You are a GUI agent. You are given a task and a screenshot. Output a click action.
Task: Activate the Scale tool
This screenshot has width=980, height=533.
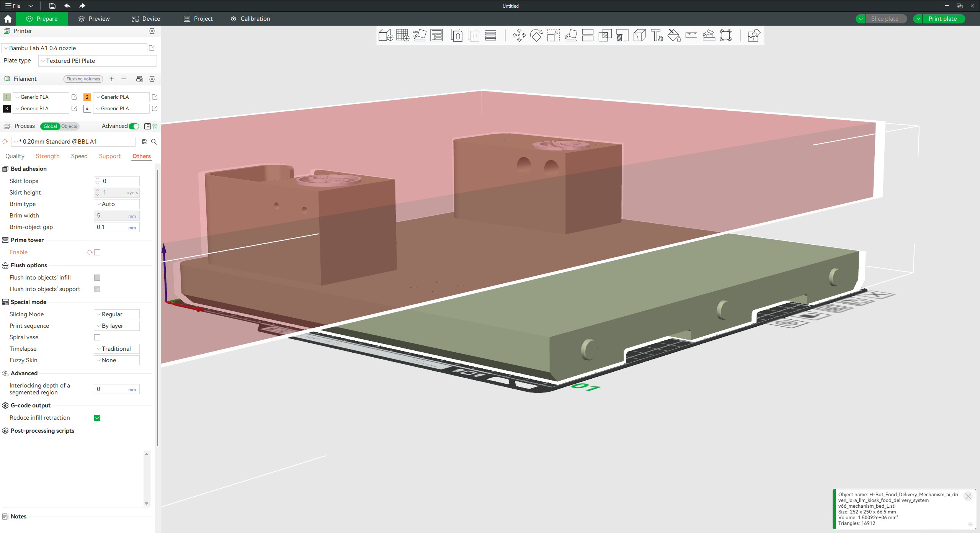click(553, 35)
